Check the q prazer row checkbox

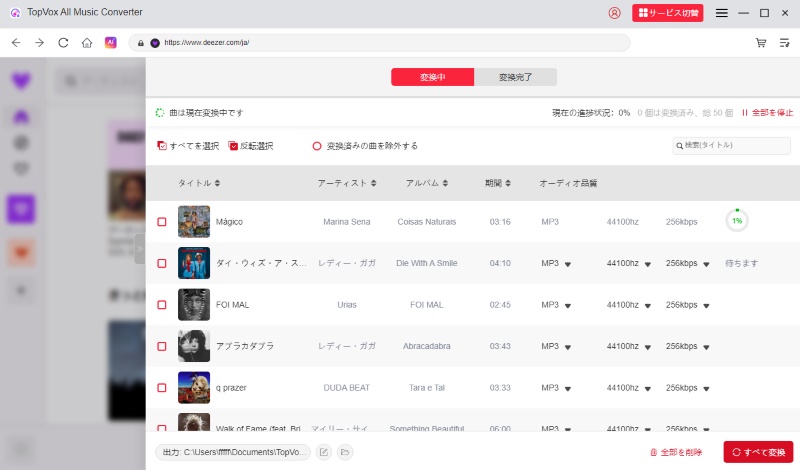click(x=162, y=388)
